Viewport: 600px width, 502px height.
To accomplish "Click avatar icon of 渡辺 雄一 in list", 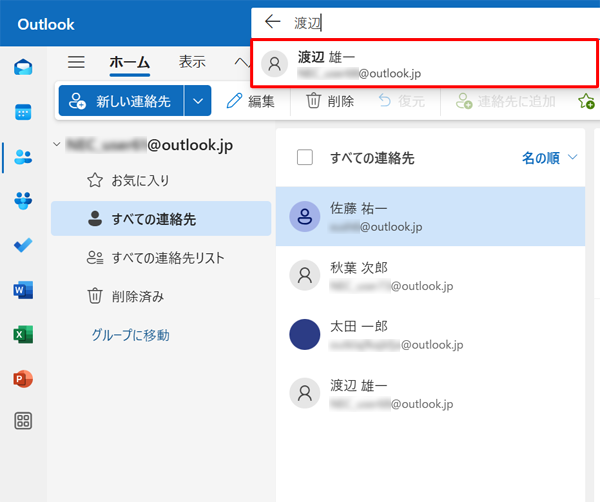I will [305, 393].
